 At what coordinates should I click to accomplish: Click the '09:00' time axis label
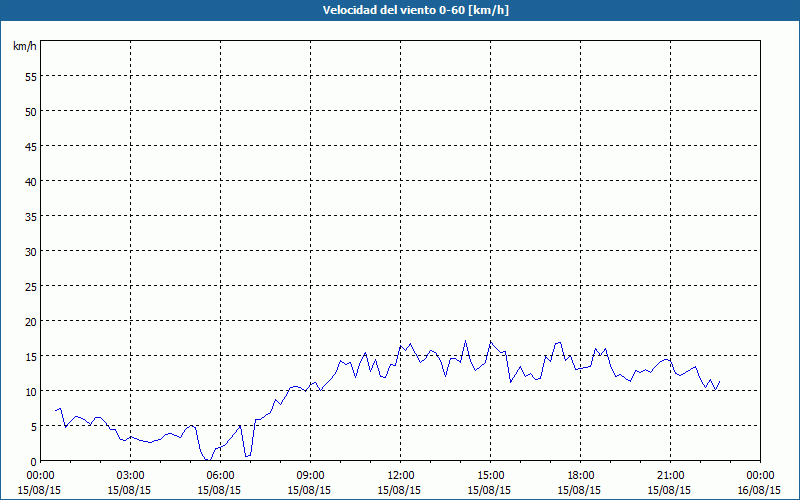pyautogui.click(x=310, y=476)
